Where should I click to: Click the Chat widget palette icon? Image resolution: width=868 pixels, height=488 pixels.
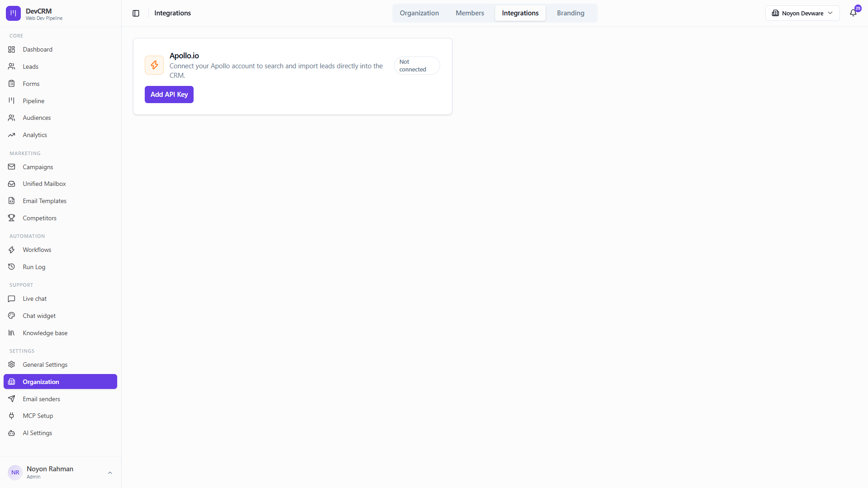(12, 316)
